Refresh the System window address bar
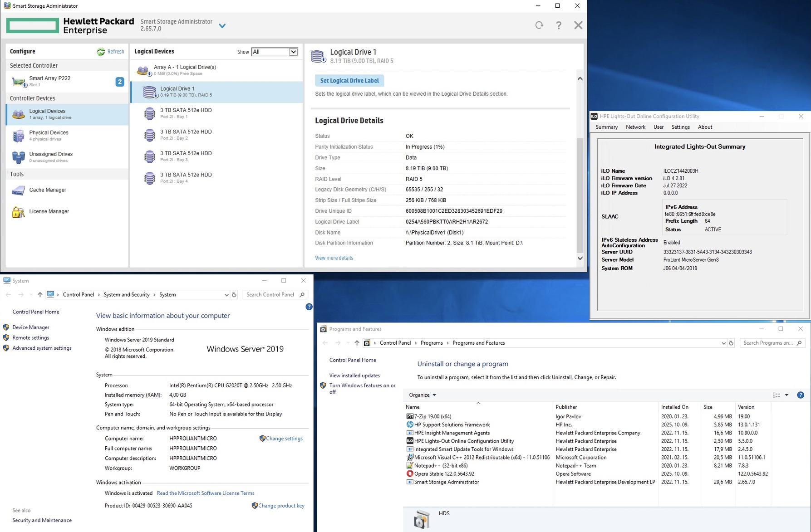This screenshot has width=811, height=532. point(234,295)
